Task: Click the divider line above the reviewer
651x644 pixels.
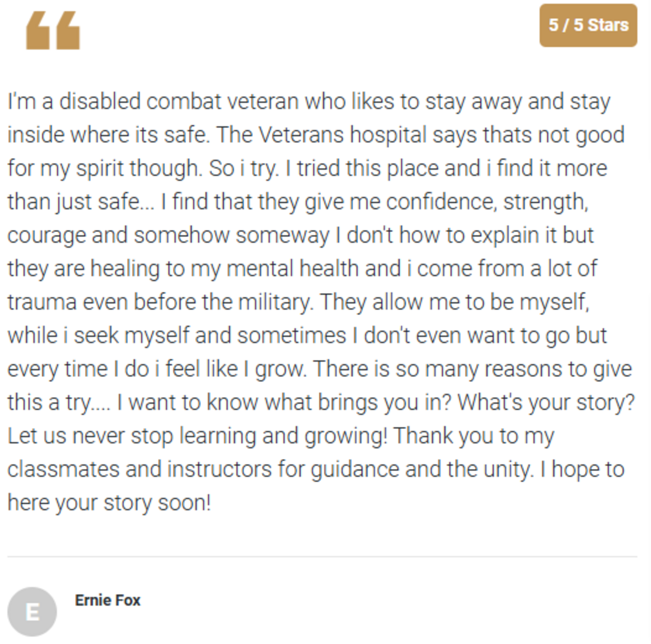Action: pyautogui.click(x=322, y=556)
